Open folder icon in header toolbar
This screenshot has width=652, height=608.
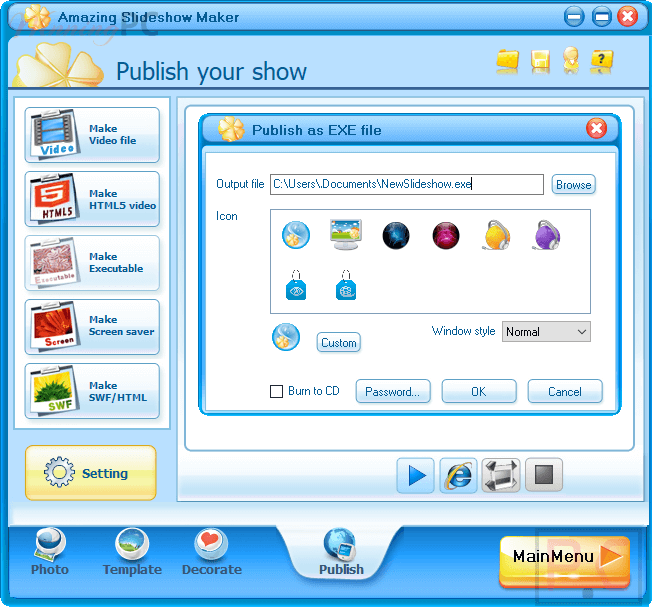point(507,61)
